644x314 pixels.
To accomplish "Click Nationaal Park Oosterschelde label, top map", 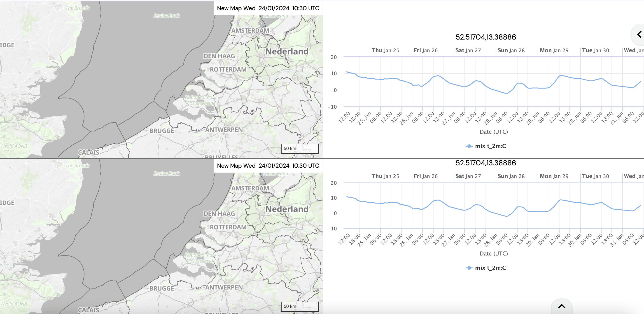I will (201, 100).
